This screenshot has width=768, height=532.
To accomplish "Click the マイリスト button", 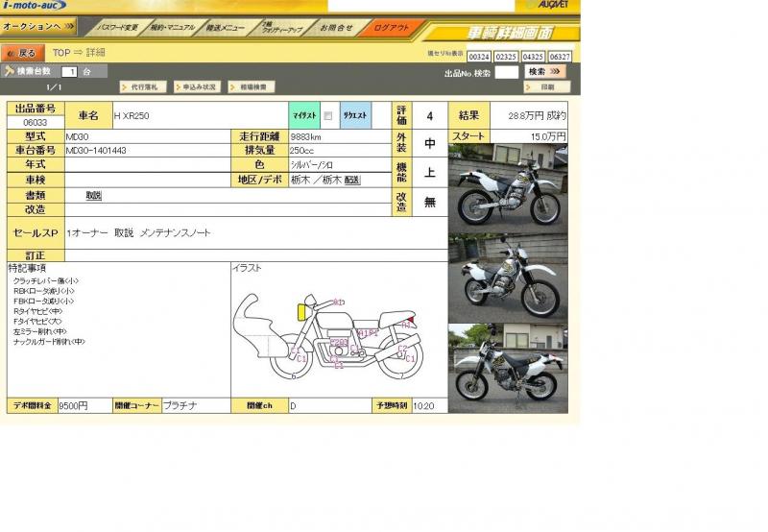I will (x=304, y=115).
